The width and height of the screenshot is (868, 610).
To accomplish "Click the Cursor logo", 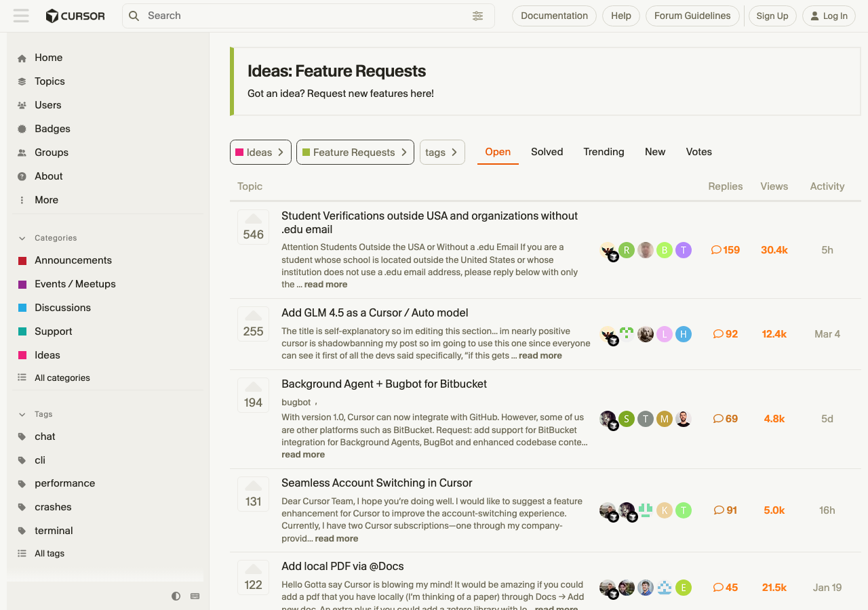I will (x=75, y=16).
